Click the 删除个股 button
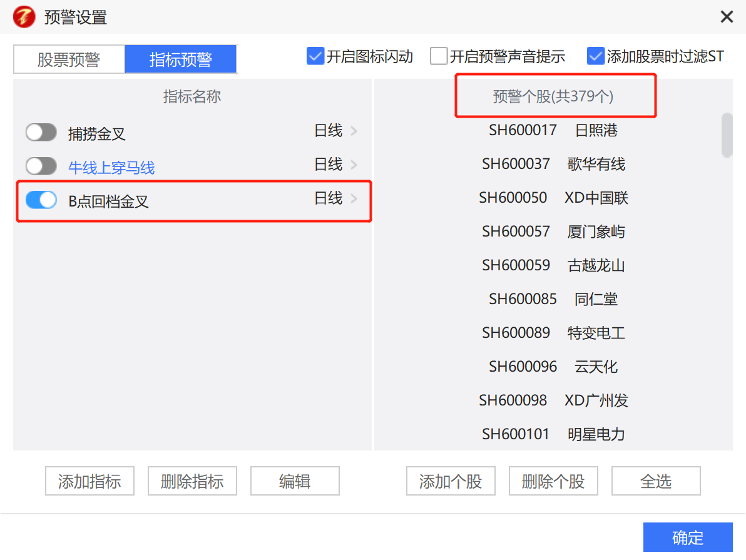746x560 pixels. click(553, 481)
